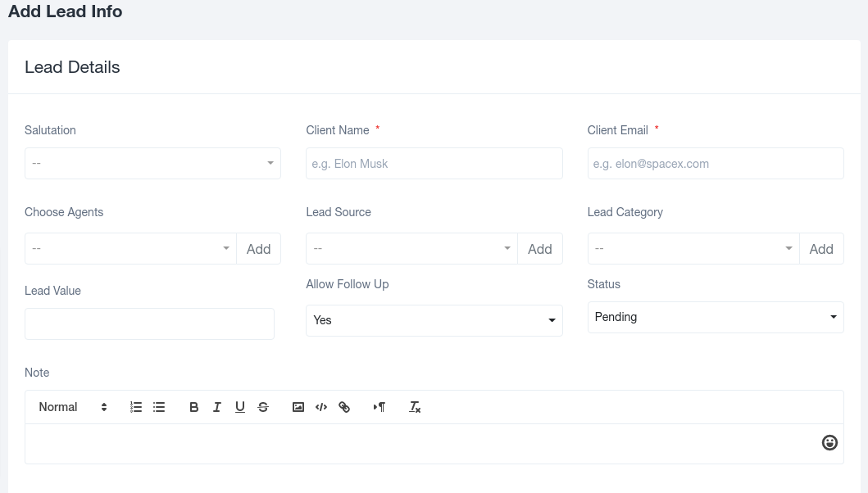Image resolution: width=868 pixels, height=493 pixels.
Task: Toggle bold formatting in the Note toolbar
Action: point(194,407)
